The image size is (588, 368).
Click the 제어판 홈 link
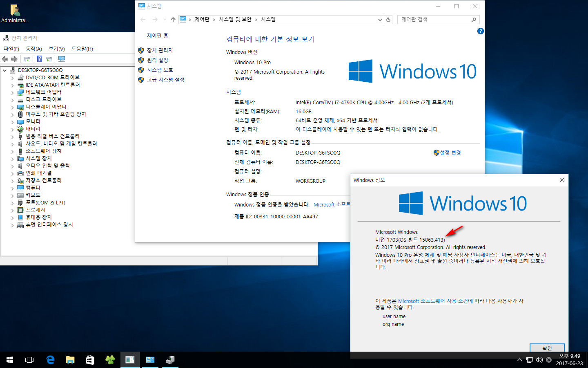pos(158,36)
